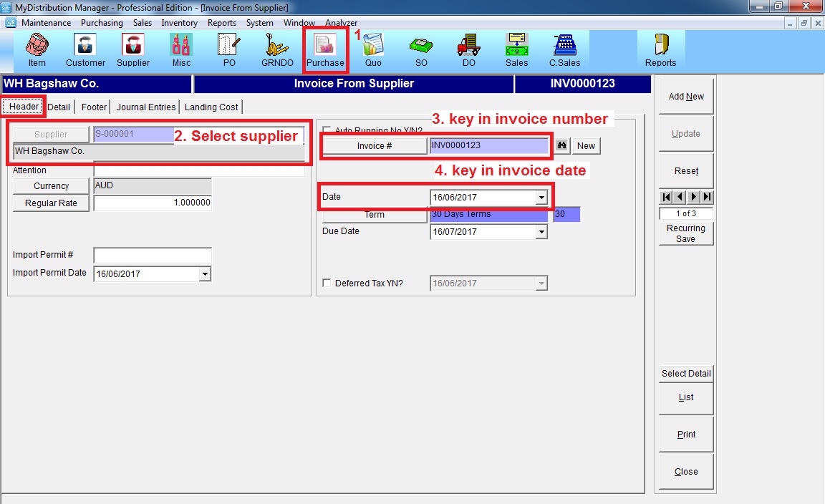
Task: Expand the invoice Date dropdown
Action: 541,198
